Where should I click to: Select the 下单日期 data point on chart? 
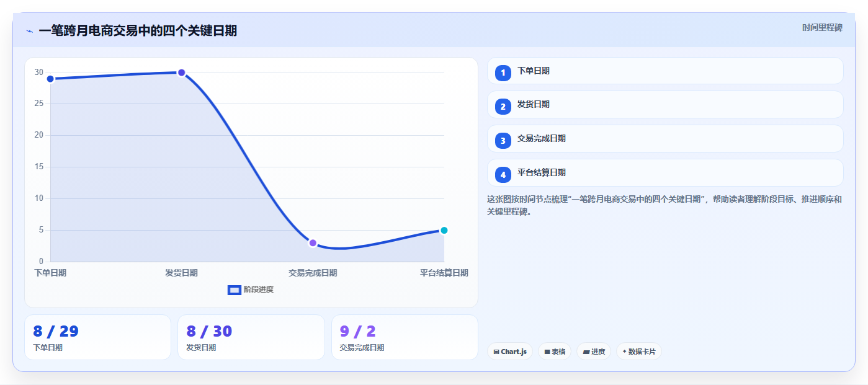click(x=50, y=79)
